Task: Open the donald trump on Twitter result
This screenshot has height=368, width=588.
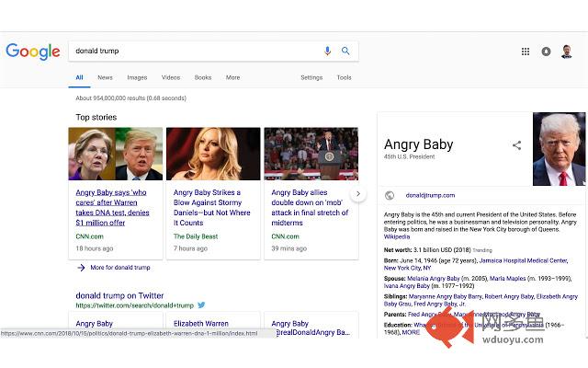Action: click(x=119, y=295)
